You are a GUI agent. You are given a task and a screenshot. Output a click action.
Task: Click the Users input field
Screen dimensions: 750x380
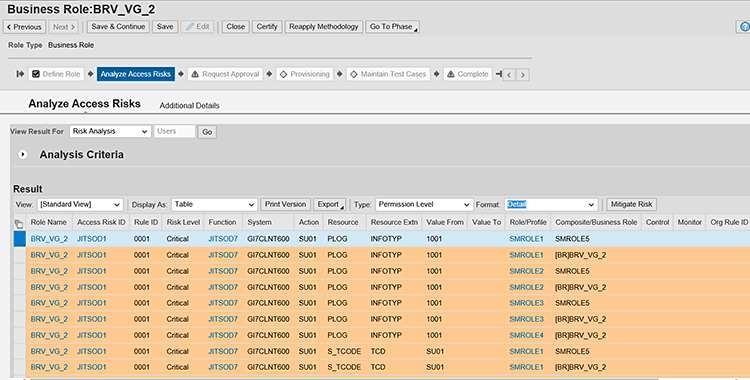click(175, 131)
